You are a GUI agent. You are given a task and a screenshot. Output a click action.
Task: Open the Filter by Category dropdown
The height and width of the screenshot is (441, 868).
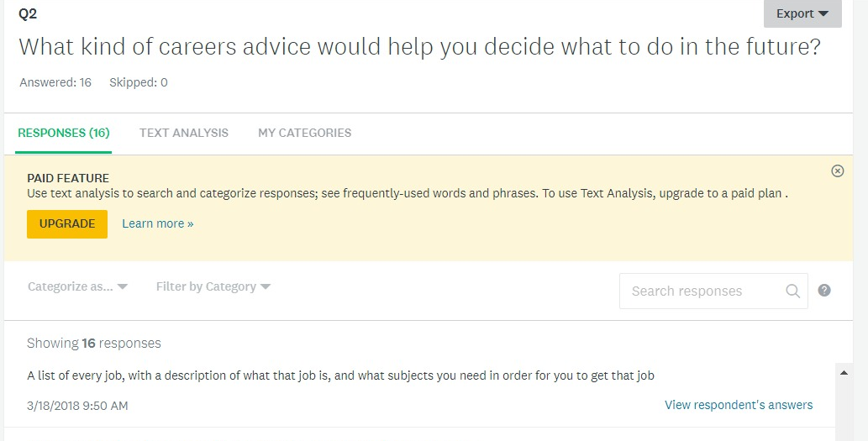tap(213, 286)
